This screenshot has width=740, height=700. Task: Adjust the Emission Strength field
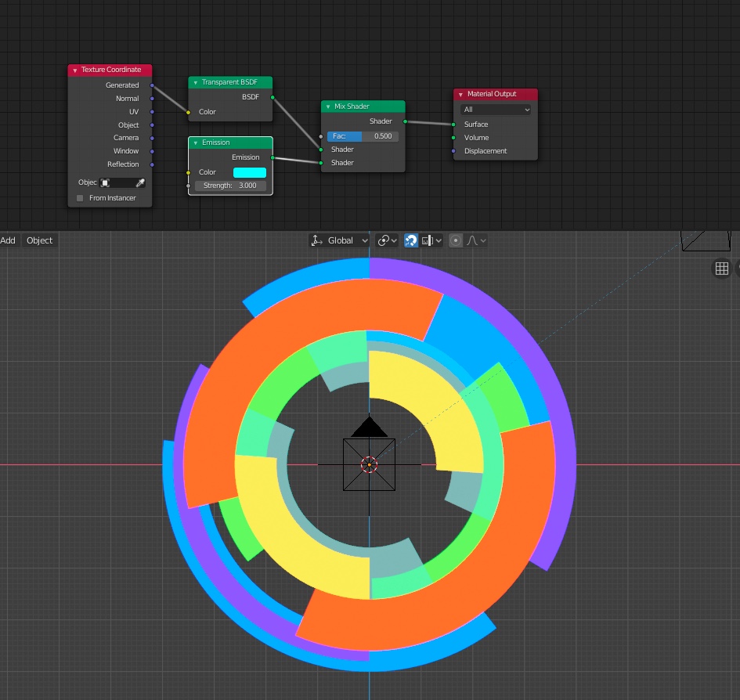(230, 186)
